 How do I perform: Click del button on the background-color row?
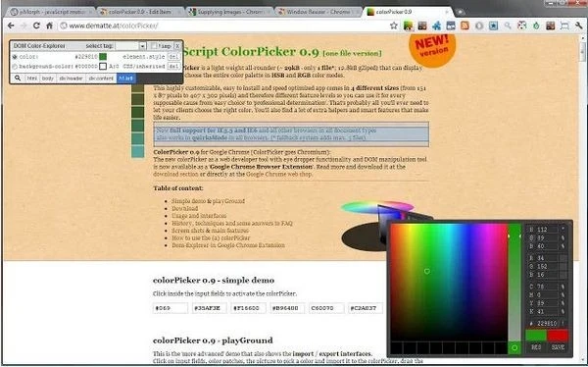coord(173,67)
